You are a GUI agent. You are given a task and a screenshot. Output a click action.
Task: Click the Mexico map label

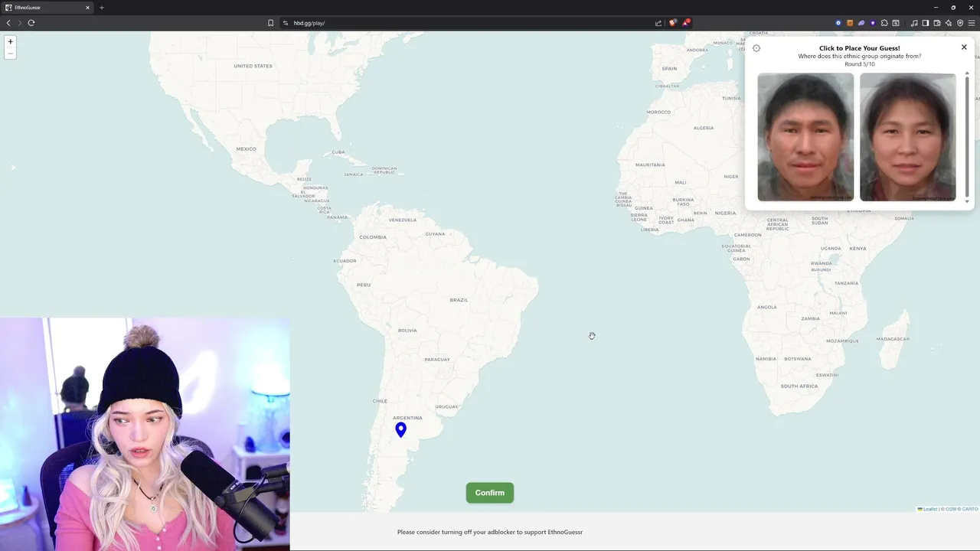tap(247, 149)
